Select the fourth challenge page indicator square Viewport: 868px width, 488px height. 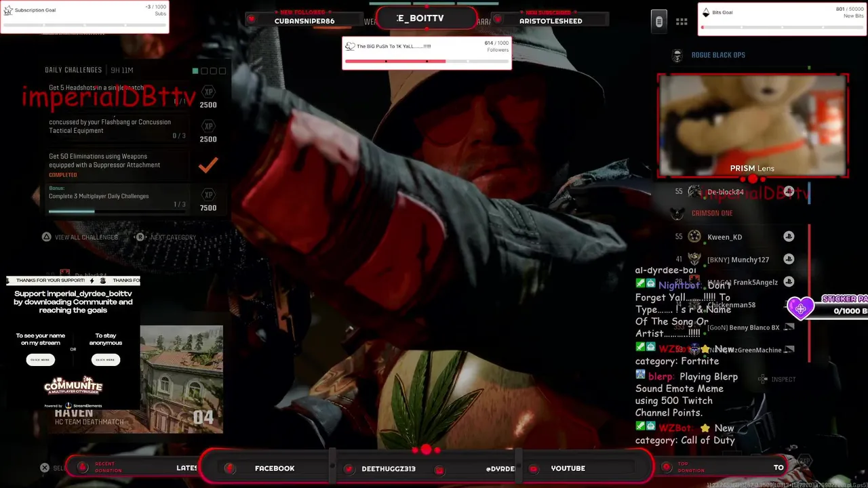(x=222, y=70)
